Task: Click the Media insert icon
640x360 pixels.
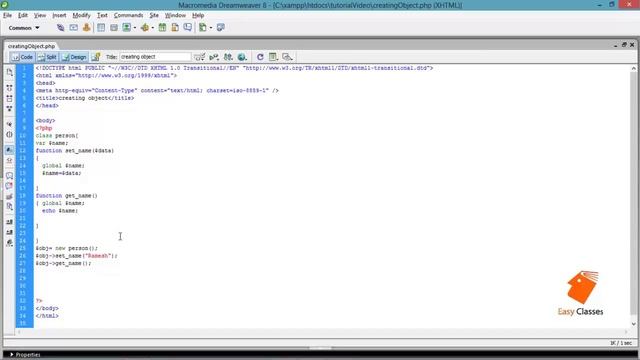Action: [144, 28]
